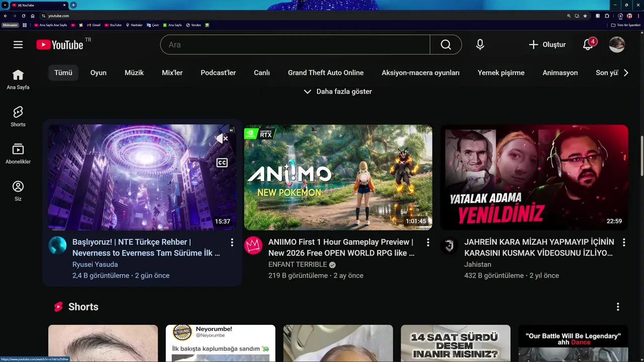
Task: Open options menu for Ryusei Yasuda video
Action: (232, 242)
